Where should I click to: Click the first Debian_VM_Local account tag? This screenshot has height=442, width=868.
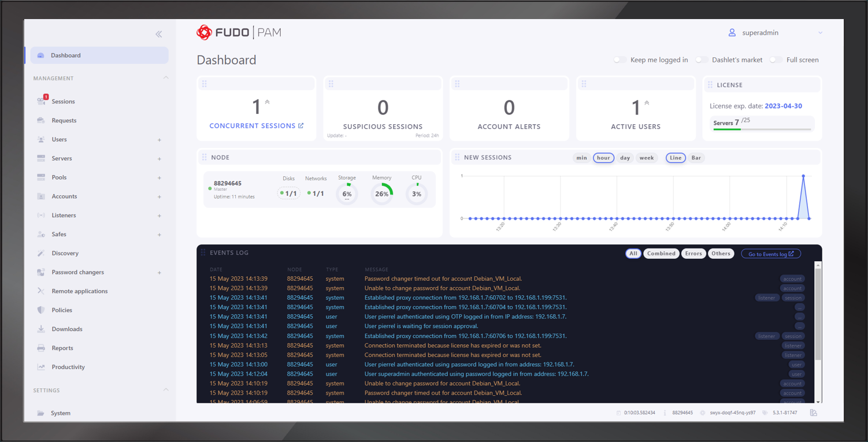792,279
